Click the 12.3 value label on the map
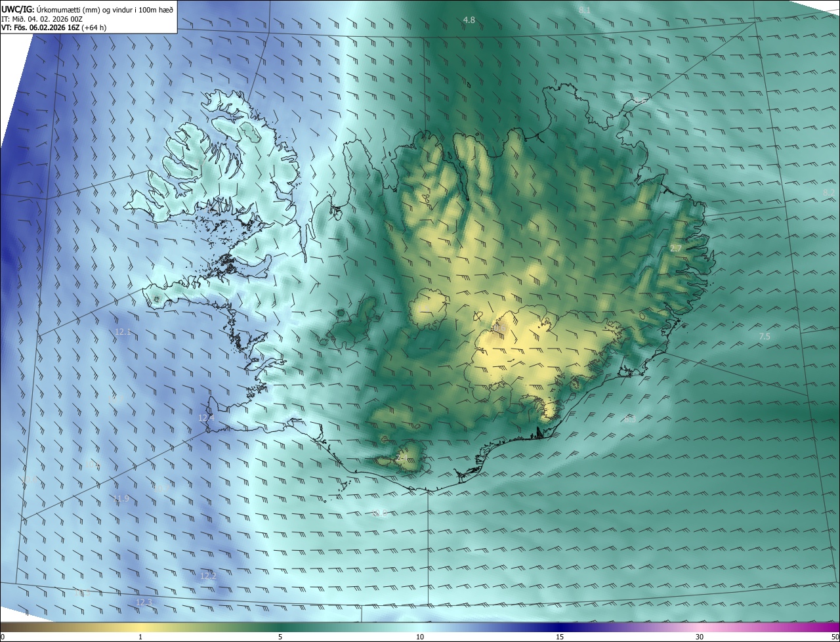840x642 pixels. click(x=144, y=602)
